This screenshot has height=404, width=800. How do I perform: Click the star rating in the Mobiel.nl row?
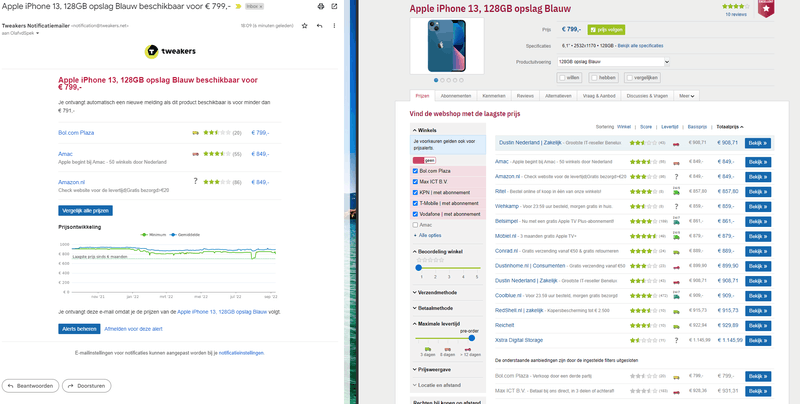pos(643,236)
